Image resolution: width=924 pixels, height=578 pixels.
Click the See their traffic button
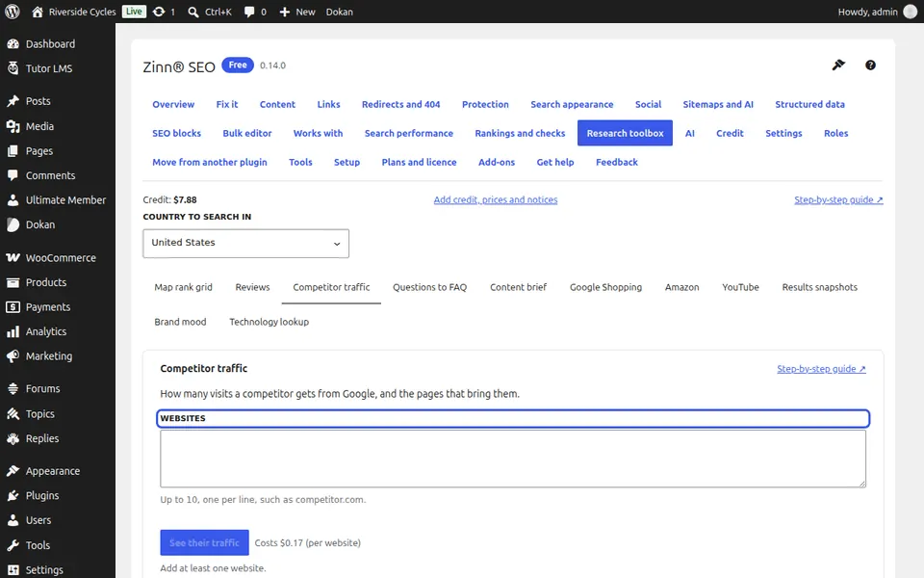tap(204, 542)
